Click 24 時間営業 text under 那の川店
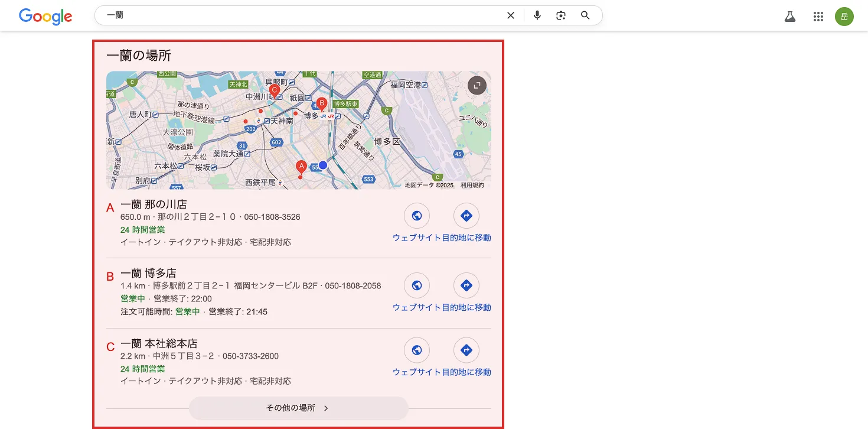This screenshot has height=429, width=868. coord(143,229)
